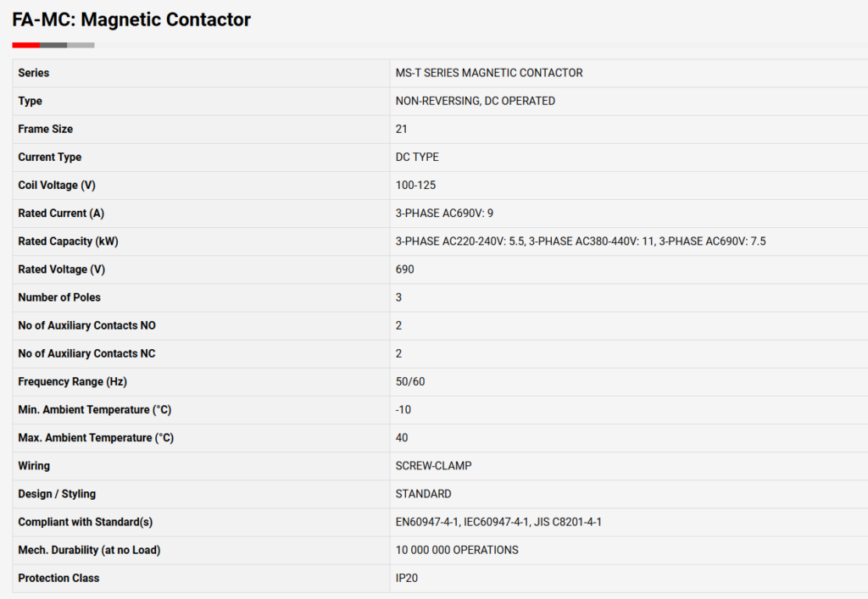Click the Frame Size label
The height and width of the screenshot is (599, 868).
click(x=45, y=129)
